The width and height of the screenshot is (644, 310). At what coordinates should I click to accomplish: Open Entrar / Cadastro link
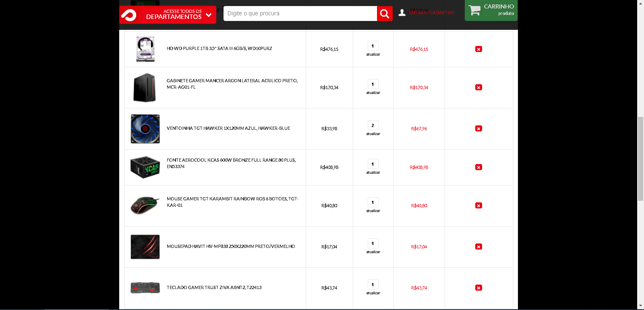click(x=431, y=13)
